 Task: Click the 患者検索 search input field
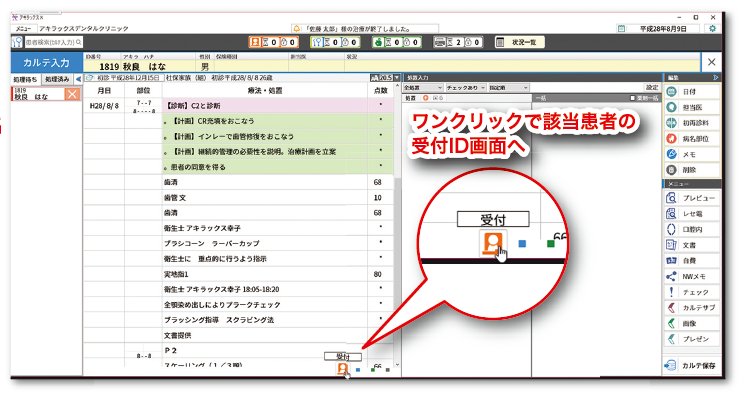[54, 42]
